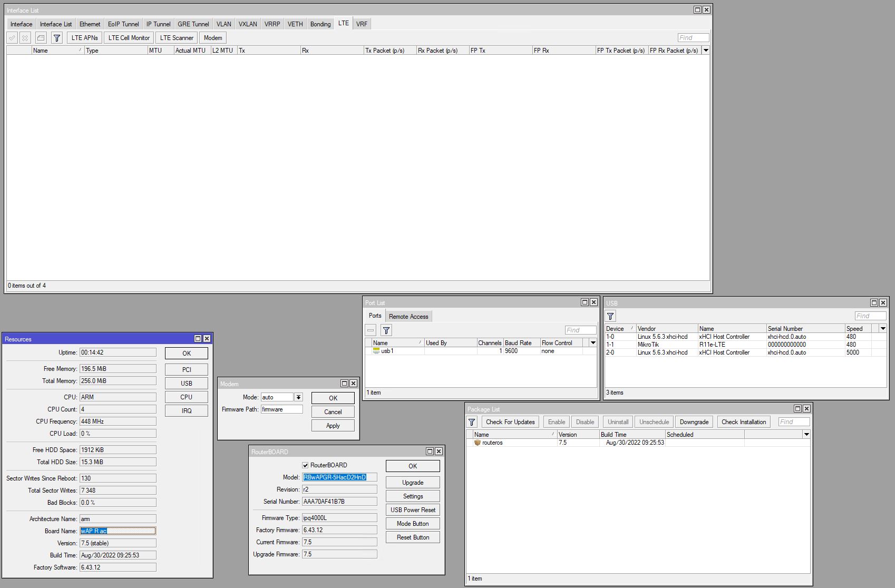Click the LTE APNs button
Viewport: 895px width, 588px height.
pos(85,38)
